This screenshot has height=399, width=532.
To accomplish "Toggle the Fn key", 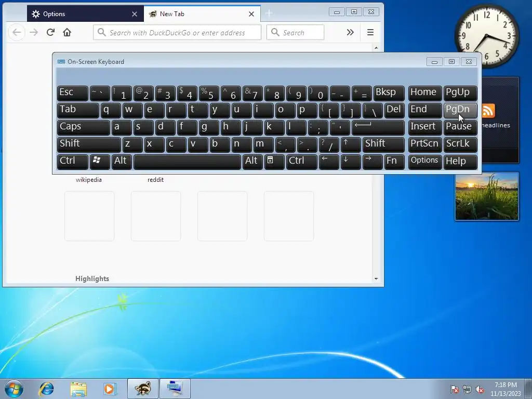I will 394,162.
